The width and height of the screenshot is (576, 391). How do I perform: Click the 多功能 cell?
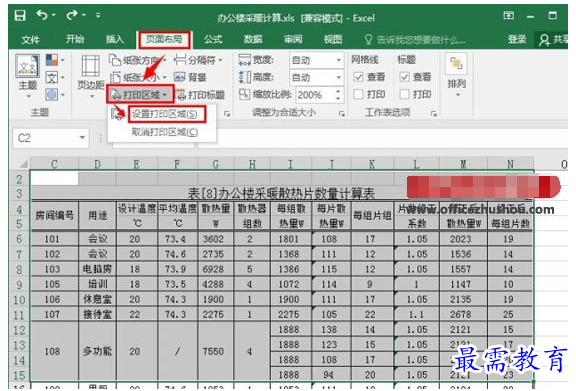tap(97, 352)
